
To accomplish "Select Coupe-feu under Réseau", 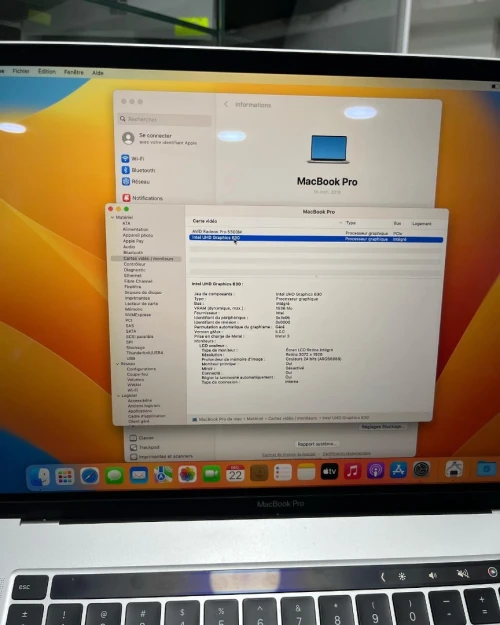I will [x=138, y=374].
